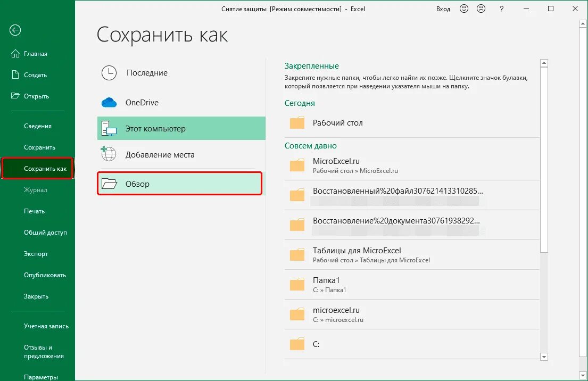Click the folder list scrollbar thumb
This screenshot has height=381, width=588.
click(544, 160)
